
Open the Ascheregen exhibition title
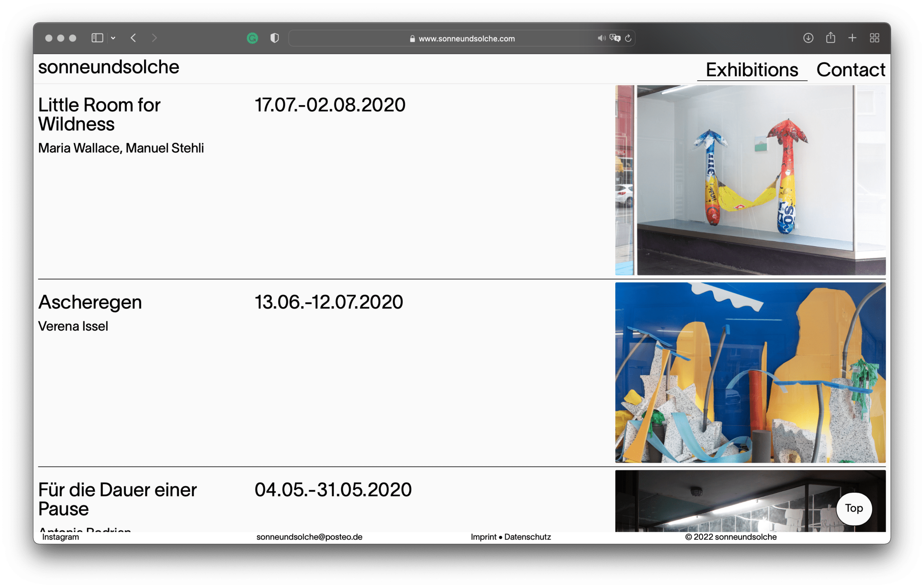click(x=90, y=302)
